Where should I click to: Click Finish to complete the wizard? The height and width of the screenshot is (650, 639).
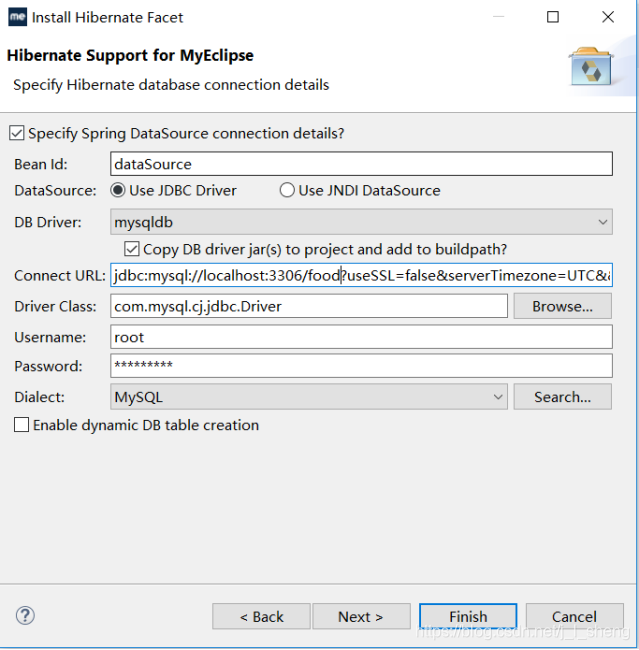[468, 616]
